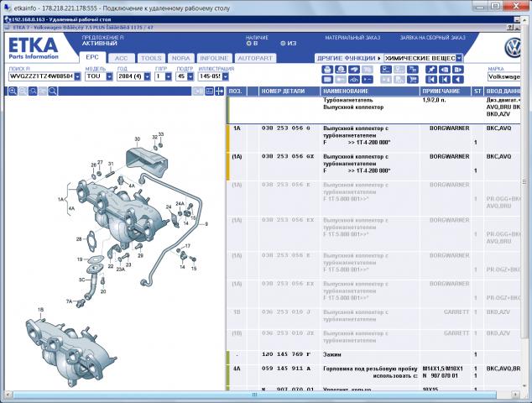
Task: Open the VIN search dropdown
Action: [77, 76]
